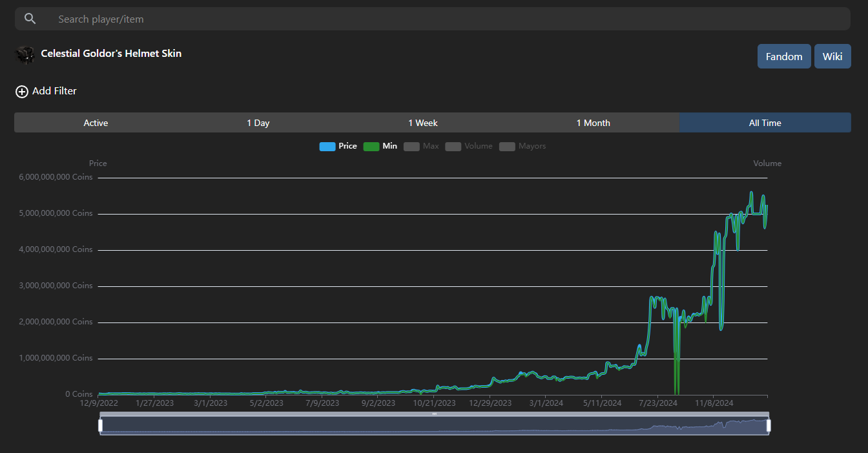
Task: Click the 3/1/2024 date label
Action: click(546, 403)
